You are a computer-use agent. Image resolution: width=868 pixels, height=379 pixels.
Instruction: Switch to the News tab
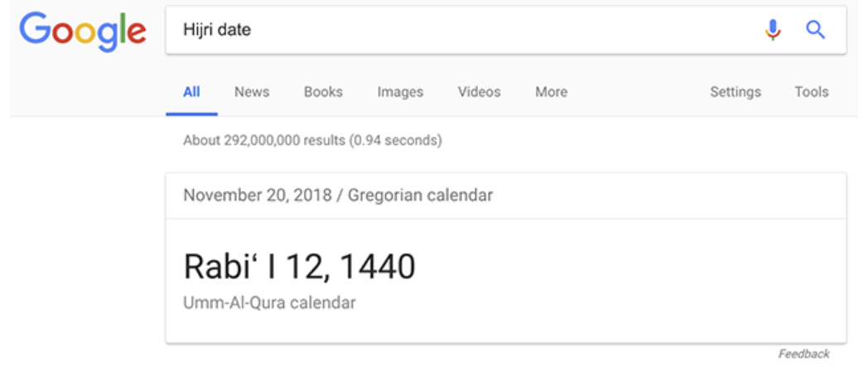coord(252,92)
